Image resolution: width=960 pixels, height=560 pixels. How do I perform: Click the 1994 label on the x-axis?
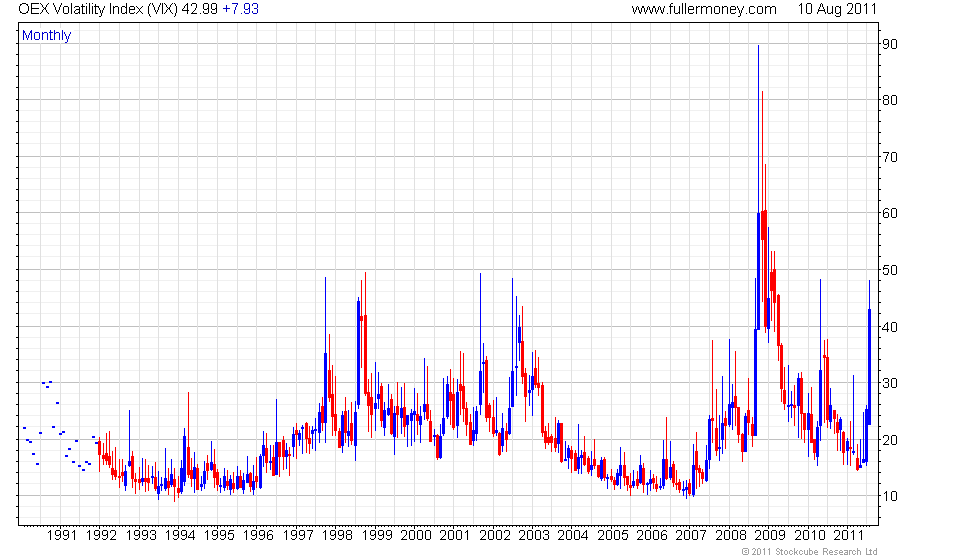point(180,536)
